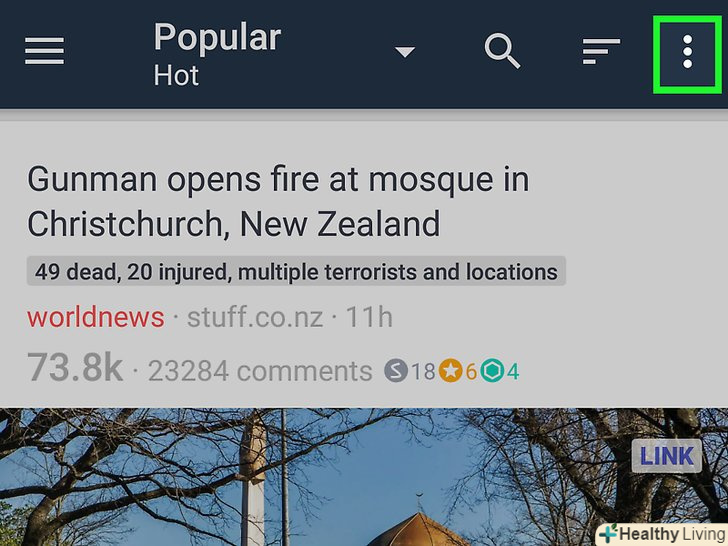This screenshot has width=728, height=546.
Task: Open the Gunman opens fire post title
Action: click(278, 202)
